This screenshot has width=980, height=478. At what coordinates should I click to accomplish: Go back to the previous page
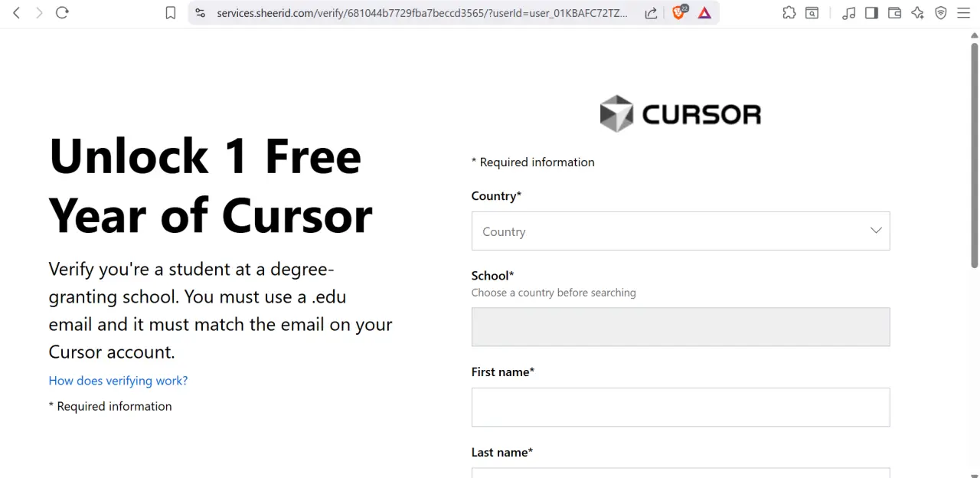click(17, 13)
